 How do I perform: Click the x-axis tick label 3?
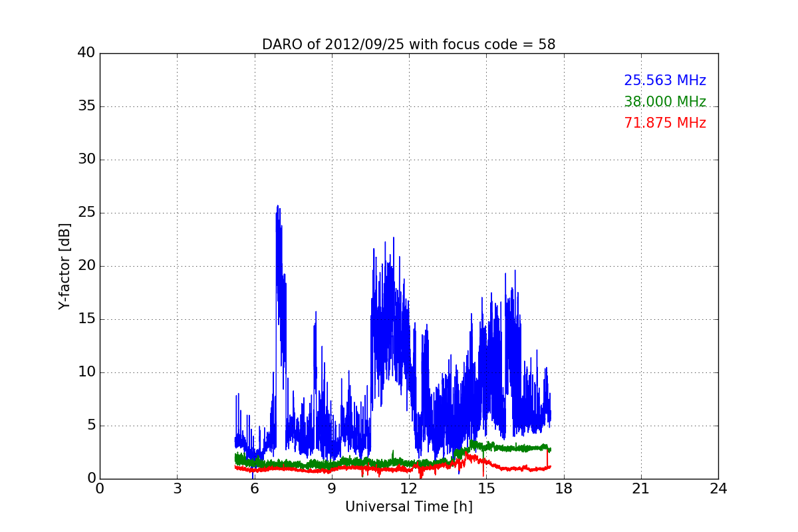pyautogui.click(x=177, y=489)
